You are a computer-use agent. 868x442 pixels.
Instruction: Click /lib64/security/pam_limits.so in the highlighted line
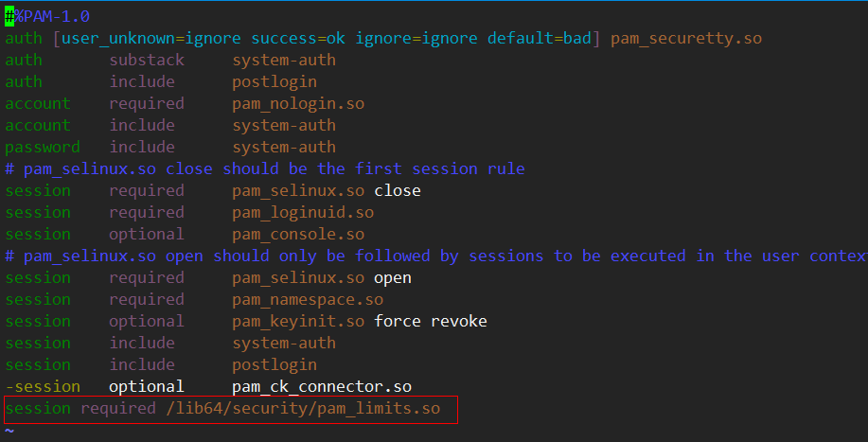point(303,409)
